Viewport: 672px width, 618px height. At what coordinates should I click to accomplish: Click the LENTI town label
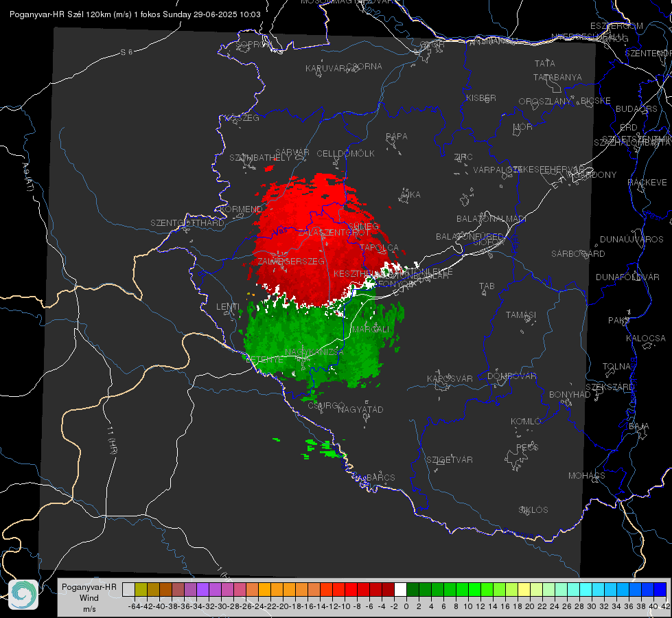coord(228,306)
